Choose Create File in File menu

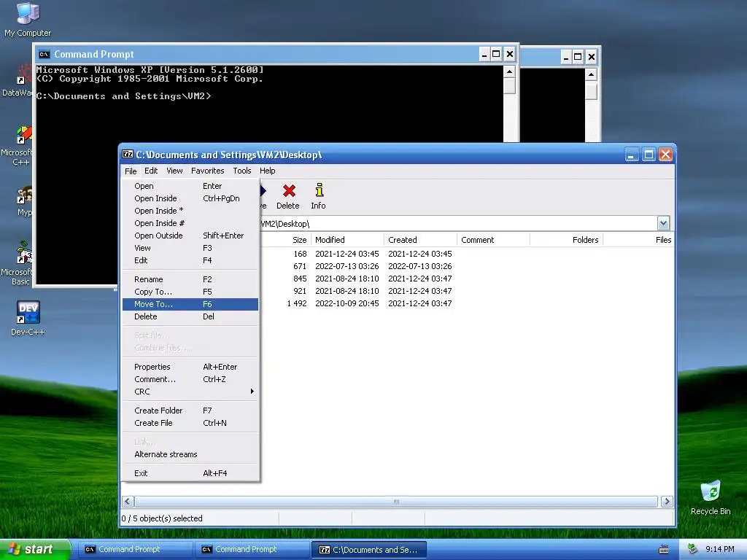click(190, 423)
